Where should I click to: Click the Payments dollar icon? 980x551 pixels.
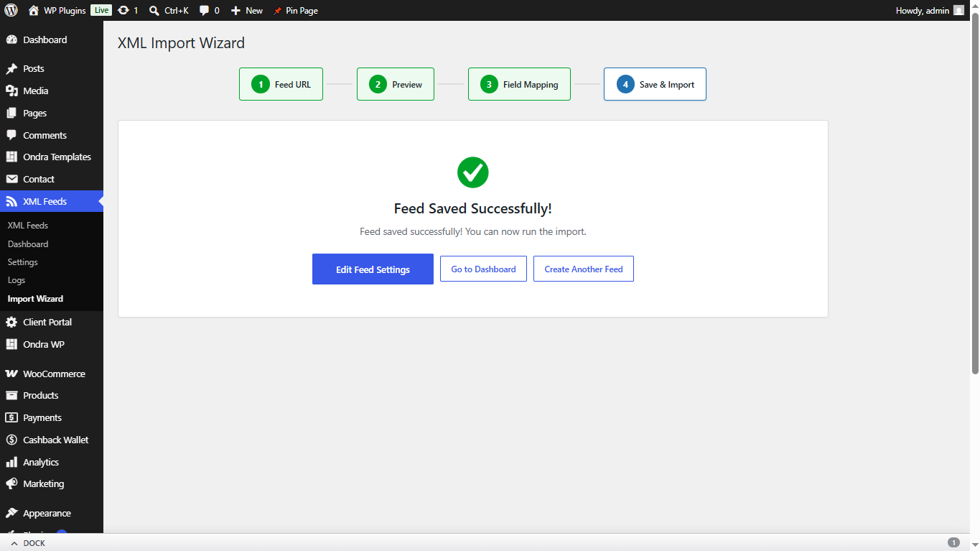coord(11,417)
